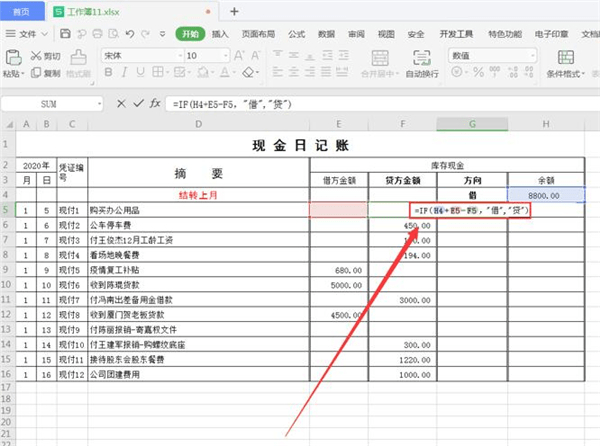The height and width of the screenshot is (446, 600).
Task: Open the 审阅 ribbon tab
Action: click(356, 34)
